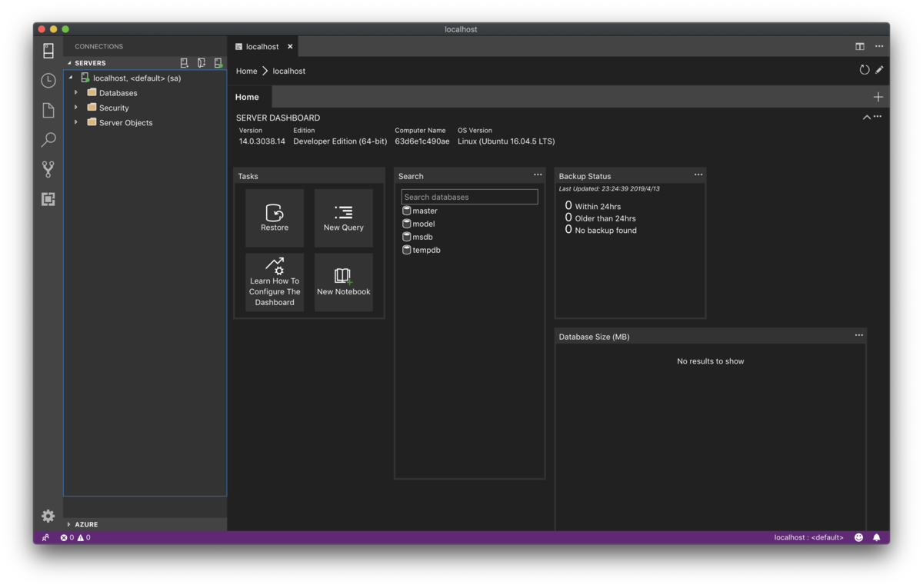Click the Older than 24hrs backup count
923x588 pixels.
pos(568,218)
